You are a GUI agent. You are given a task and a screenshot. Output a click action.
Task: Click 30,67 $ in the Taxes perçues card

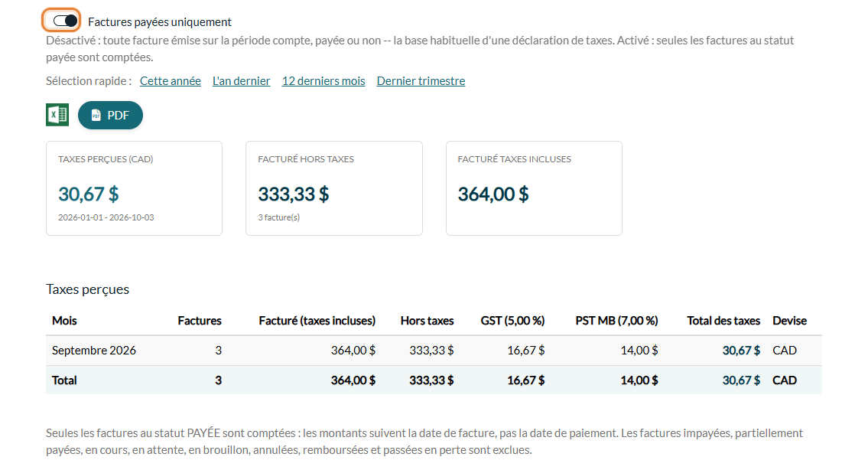(x=89, y=194)
